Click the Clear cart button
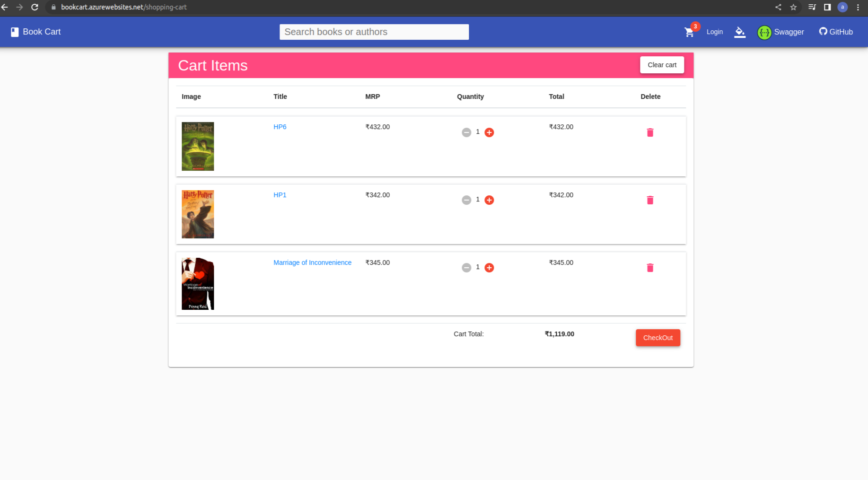The height and width of the screenshot is (480, 868). coord(662,65)
